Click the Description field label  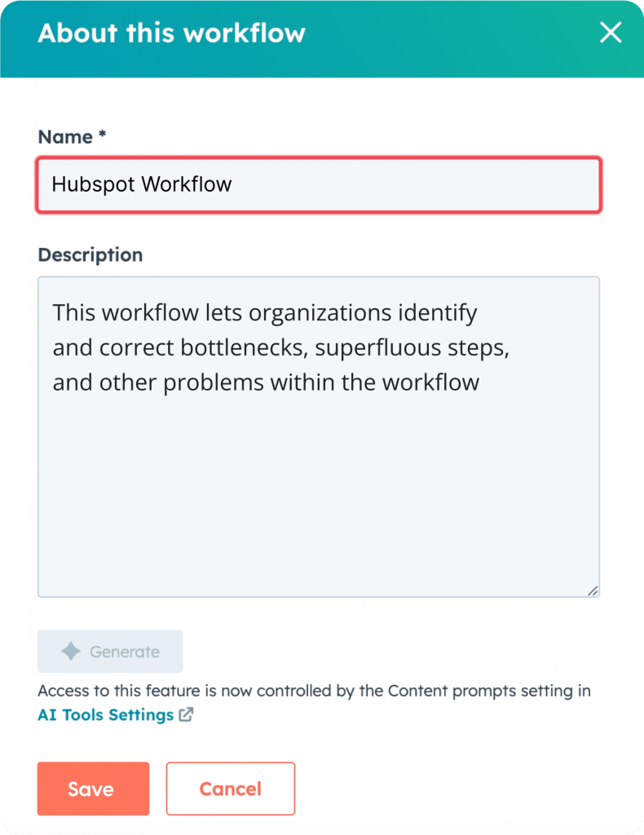click(x=90, y=255)
